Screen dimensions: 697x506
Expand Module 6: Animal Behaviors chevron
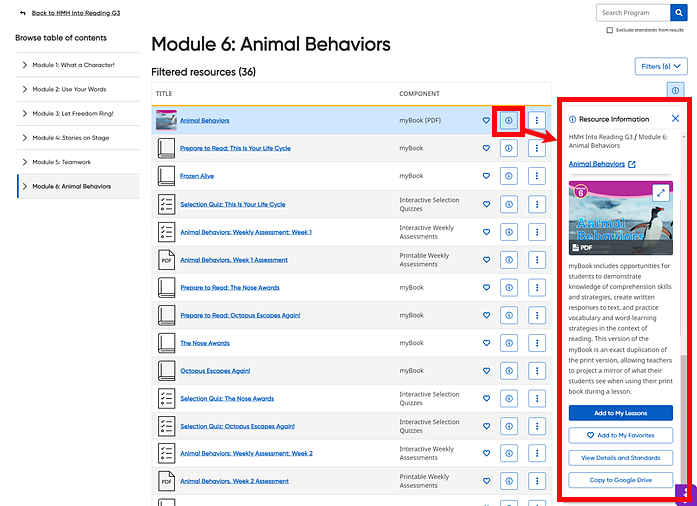[24, 186]
